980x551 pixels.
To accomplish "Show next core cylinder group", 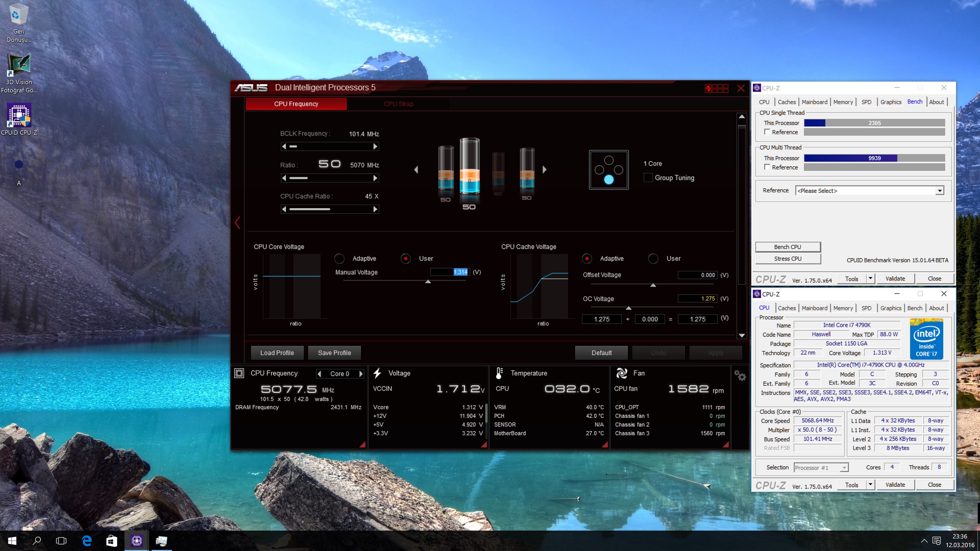I will coord(544,170).
